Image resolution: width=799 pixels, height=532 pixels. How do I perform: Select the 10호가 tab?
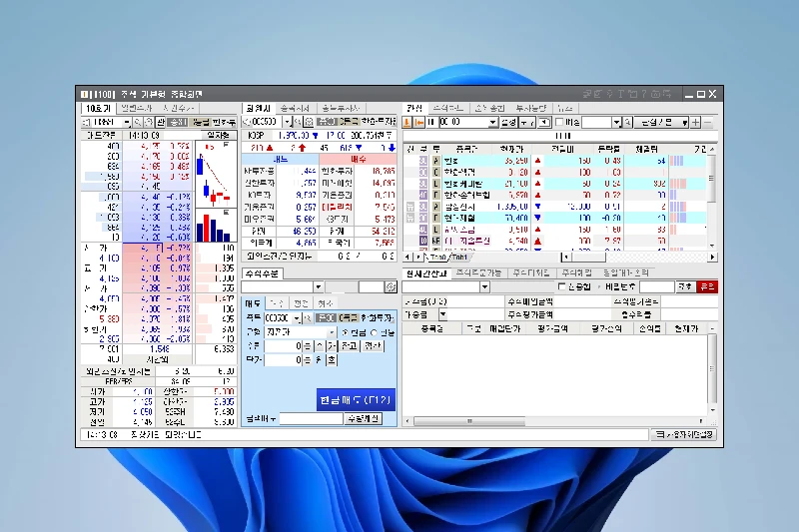(x=98, y=108)
